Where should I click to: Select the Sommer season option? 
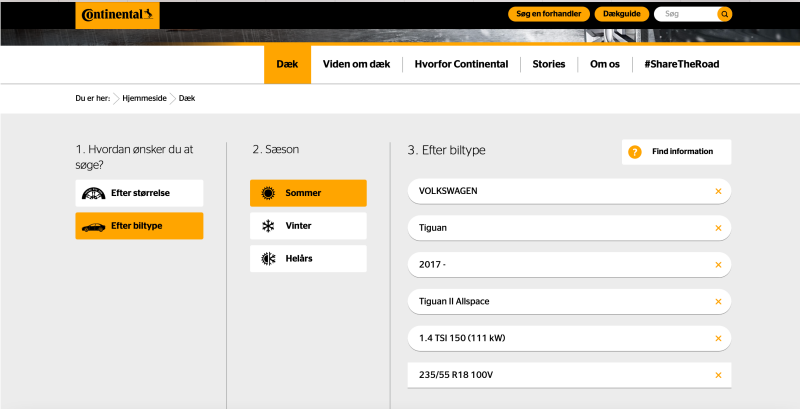click(308, 193)
